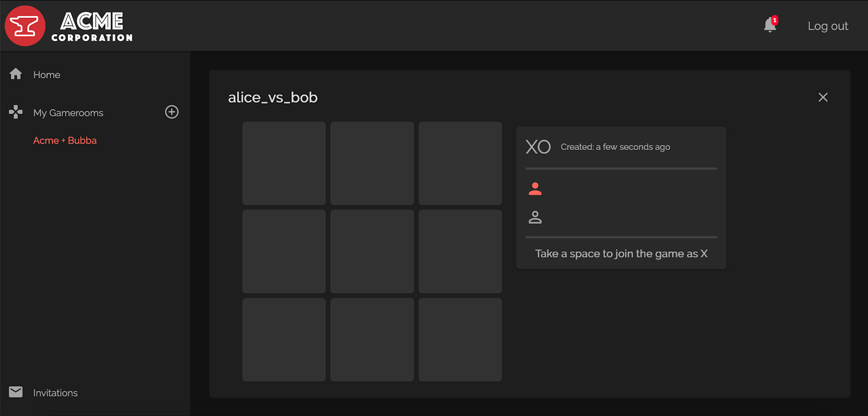Open My Gamerooms section
This screenshot has width=868, height=416.
point(68,113)
